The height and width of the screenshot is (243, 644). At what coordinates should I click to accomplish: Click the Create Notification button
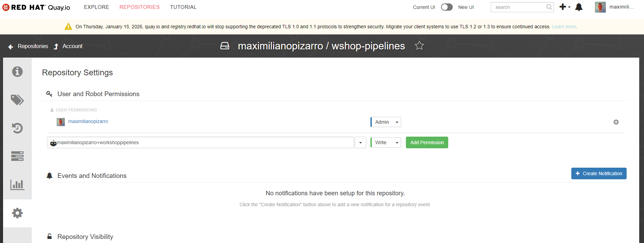pos(599,173)
